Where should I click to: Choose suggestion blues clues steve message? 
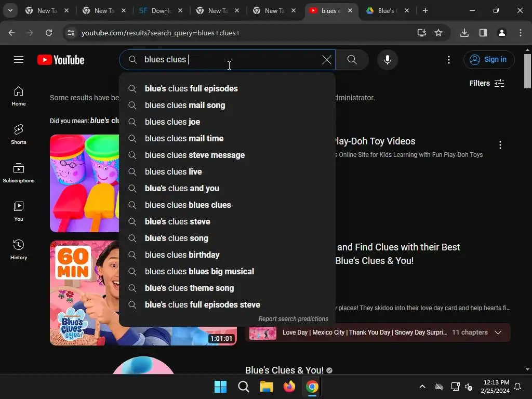pyautogui.click(x=227, y=155)
